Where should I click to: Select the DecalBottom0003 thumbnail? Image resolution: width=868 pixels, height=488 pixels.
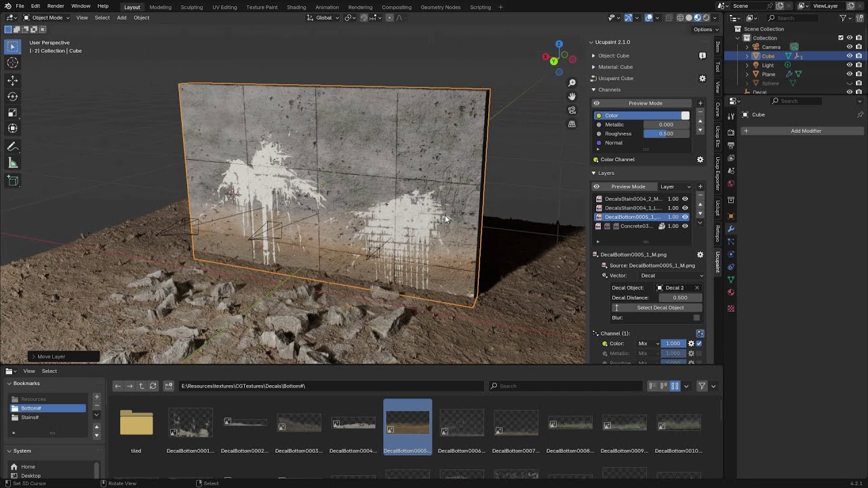298,427
